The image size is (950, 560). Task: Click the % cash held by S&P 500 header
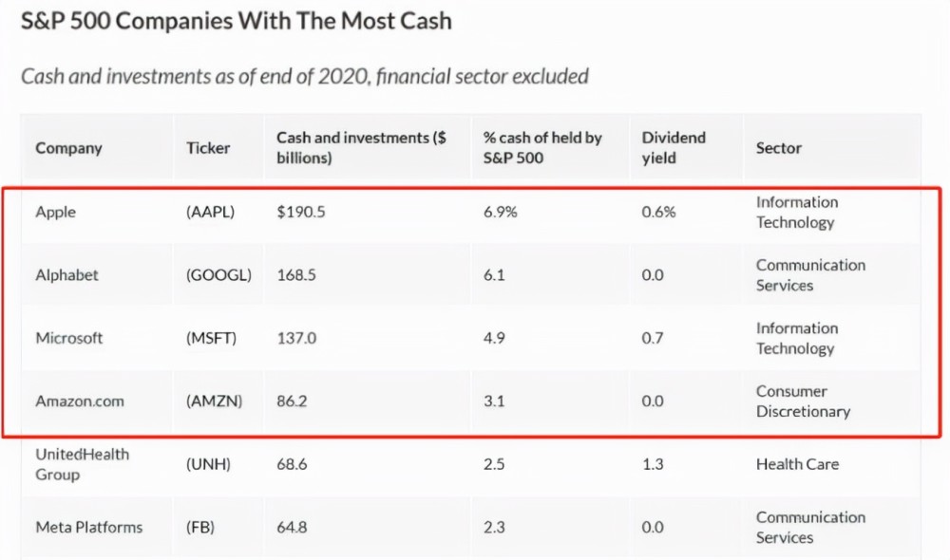click(542, 148)
